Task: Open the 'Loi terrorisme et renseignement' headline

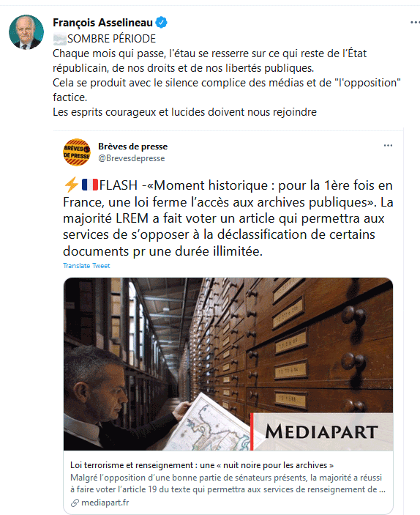Action: point(202,465)
